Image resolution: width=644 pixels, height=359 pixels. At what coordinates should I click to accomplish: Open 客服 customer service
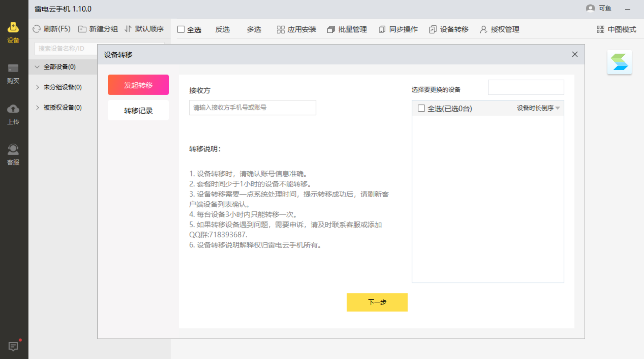pyautogui.click(x=13, y=155)
